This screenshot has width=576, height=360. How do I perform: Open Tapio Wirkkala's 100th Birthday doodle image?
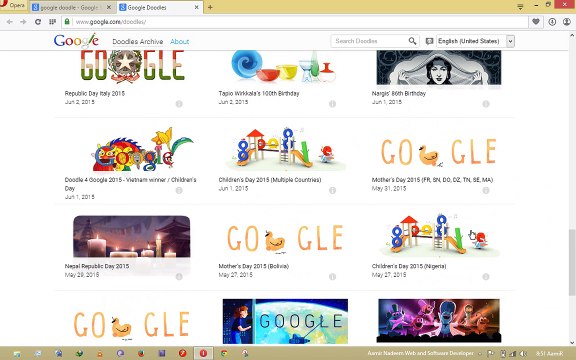point(284,66)
